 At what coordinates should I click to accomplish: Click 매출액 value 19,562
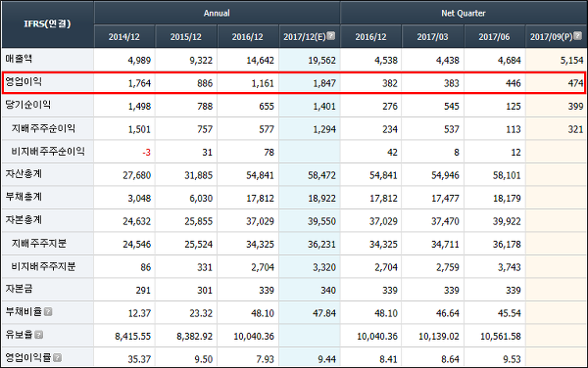click(321, 61)
